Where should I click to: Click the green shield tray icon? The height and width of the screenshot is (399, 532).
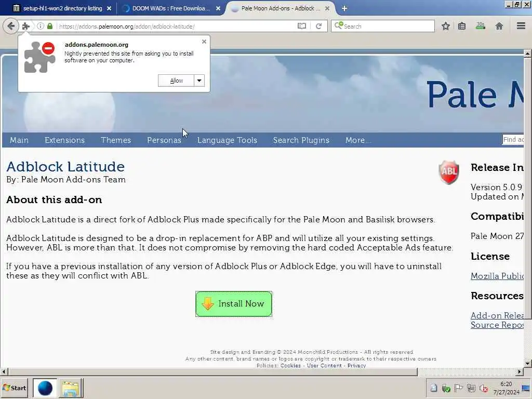446,388
